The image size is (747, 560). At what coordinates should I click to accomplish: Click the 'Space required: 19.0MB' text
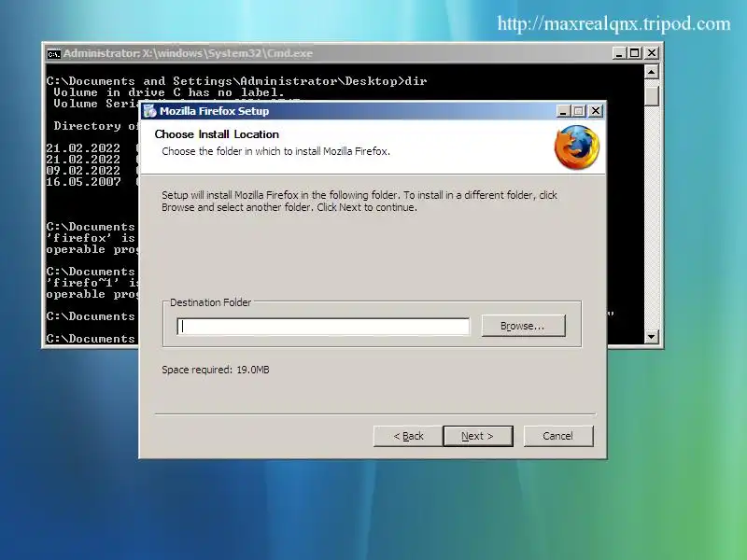(x=216, y=370)
